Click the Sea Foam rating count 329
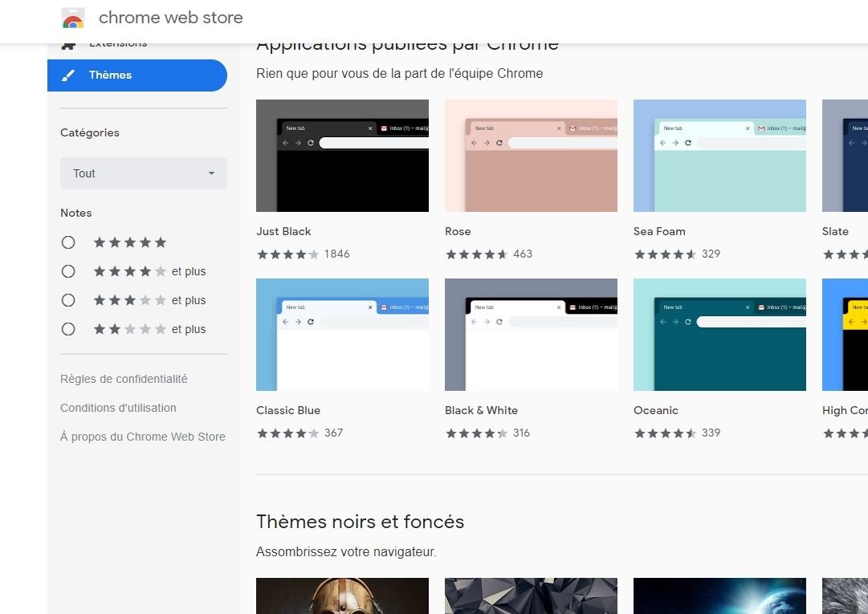This screenshot has width=868, height=614. (711, 254)
